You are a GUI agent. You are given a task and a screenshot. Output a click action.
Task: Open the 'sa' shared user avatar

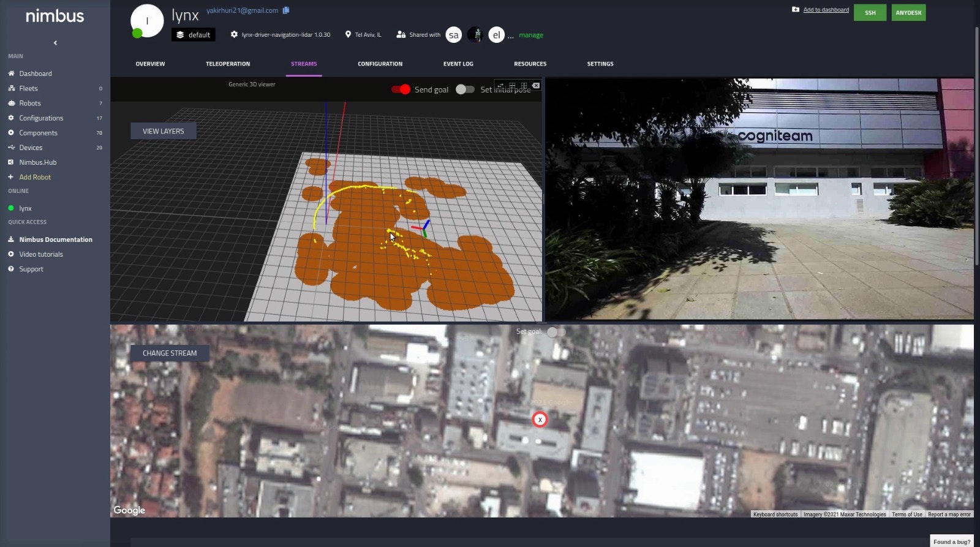453,35
